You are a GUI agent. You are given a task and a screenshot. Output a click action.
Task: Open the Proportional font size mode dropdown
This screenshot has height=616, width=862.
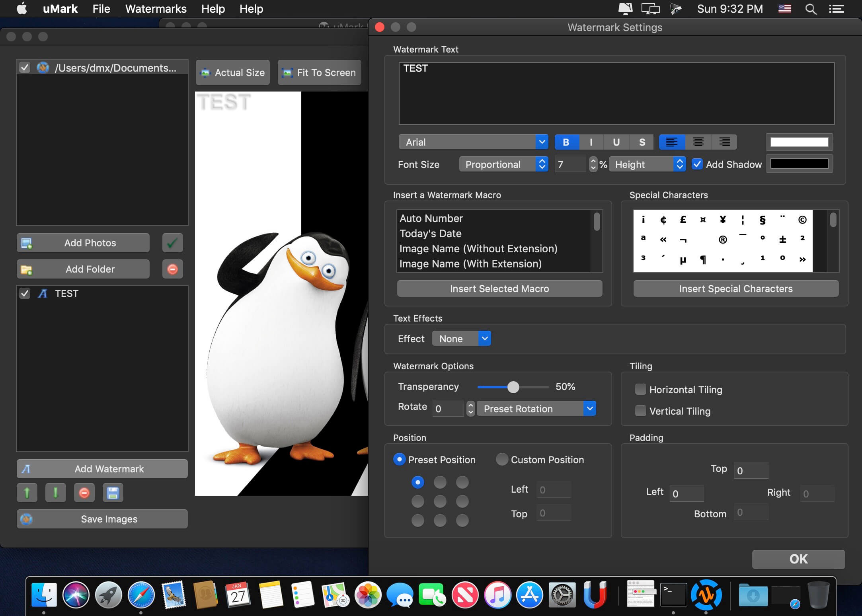(503, 164)
